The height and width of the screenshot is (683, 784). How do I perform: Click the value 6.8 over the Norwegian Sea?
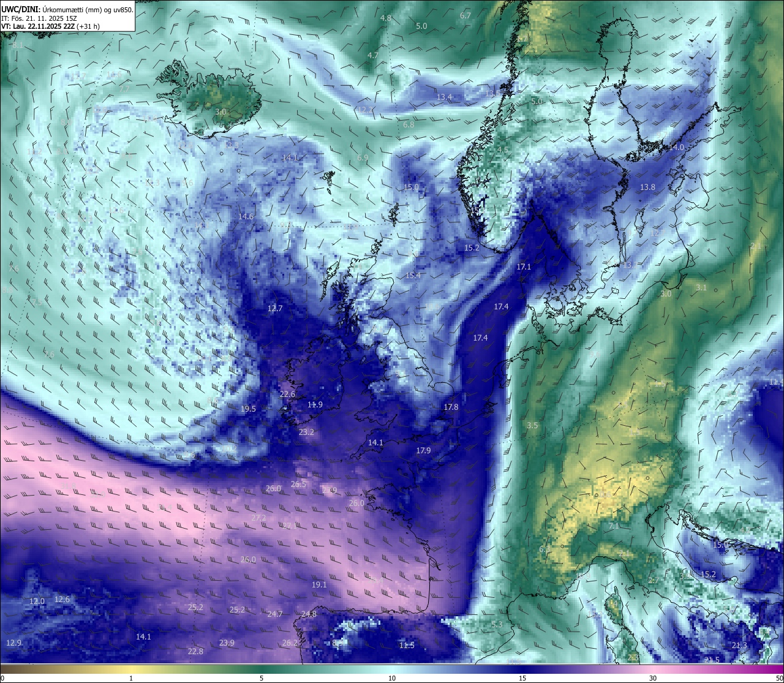tap(409, 124)
